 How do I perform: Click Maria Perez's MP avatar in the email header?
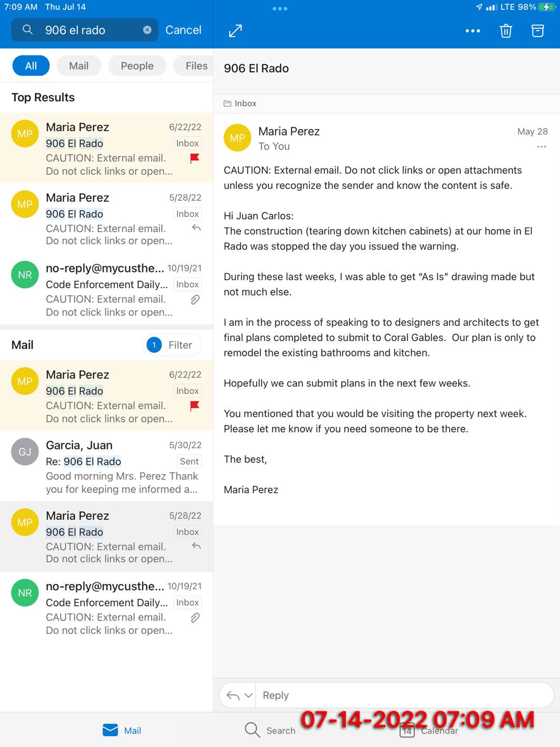tap(237, 138)
